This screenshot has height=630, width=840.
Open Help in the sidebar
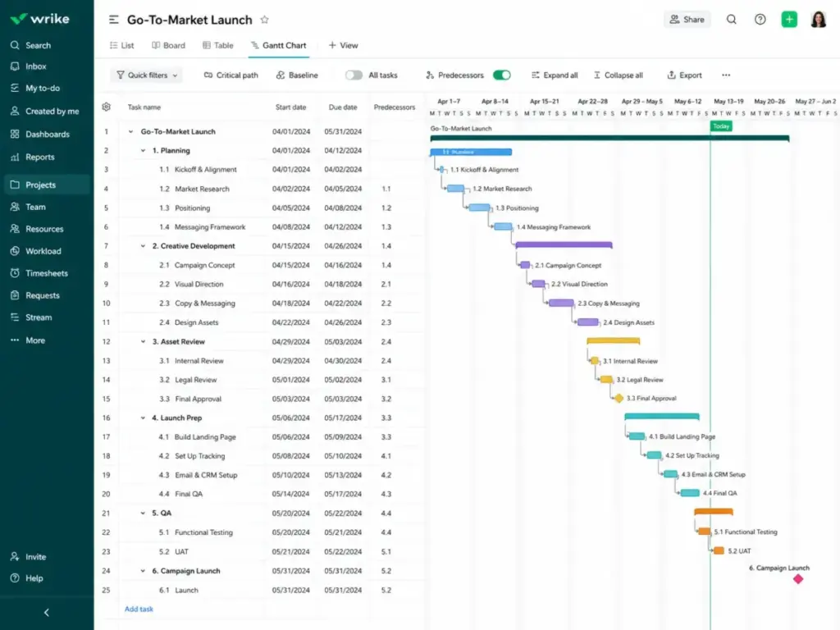[x=27, y=578]
